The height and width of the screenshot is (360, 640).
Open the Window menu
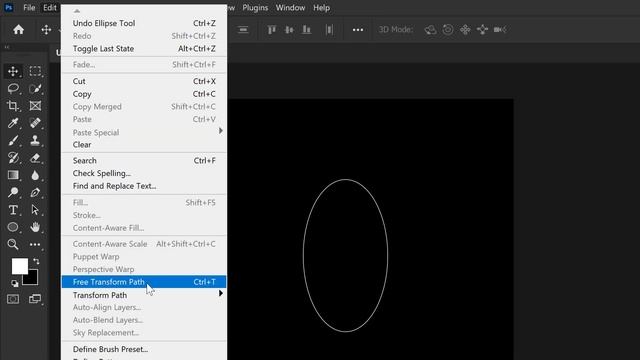(290, 8)
